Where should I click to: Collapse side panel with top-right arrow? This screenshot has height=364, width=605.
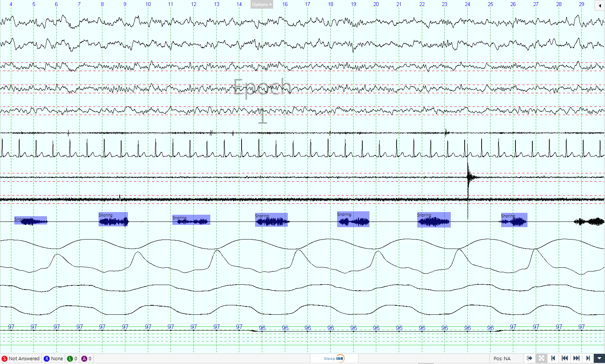(x=600, y=5)
